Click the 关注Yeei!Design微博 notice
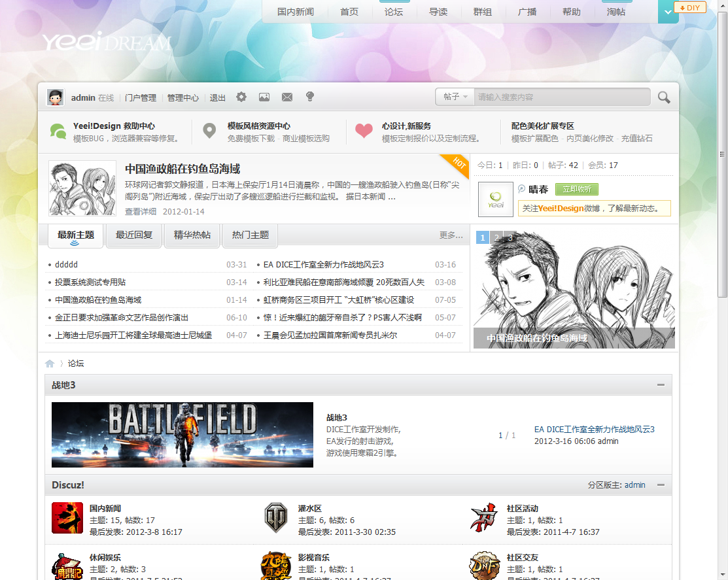 pos(595,209)
